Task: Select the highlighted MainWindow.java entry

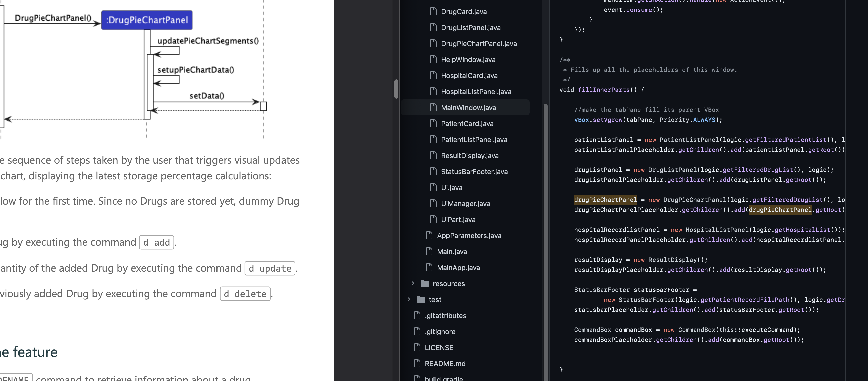Action: coord(468,108)
